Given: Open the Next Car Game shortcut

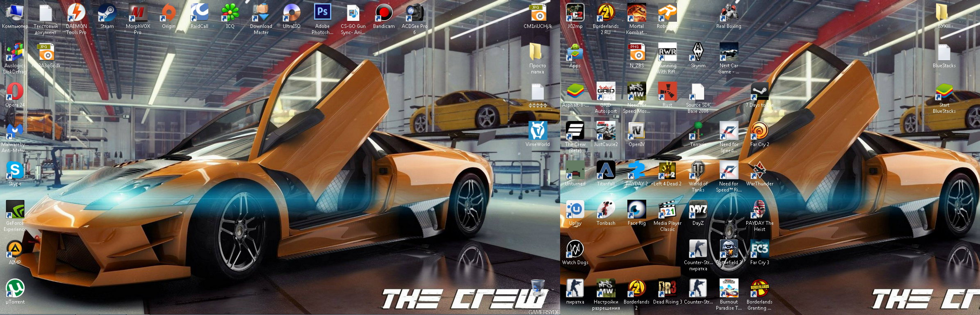Looking at the screenshot, I should [x=729, y=52].
